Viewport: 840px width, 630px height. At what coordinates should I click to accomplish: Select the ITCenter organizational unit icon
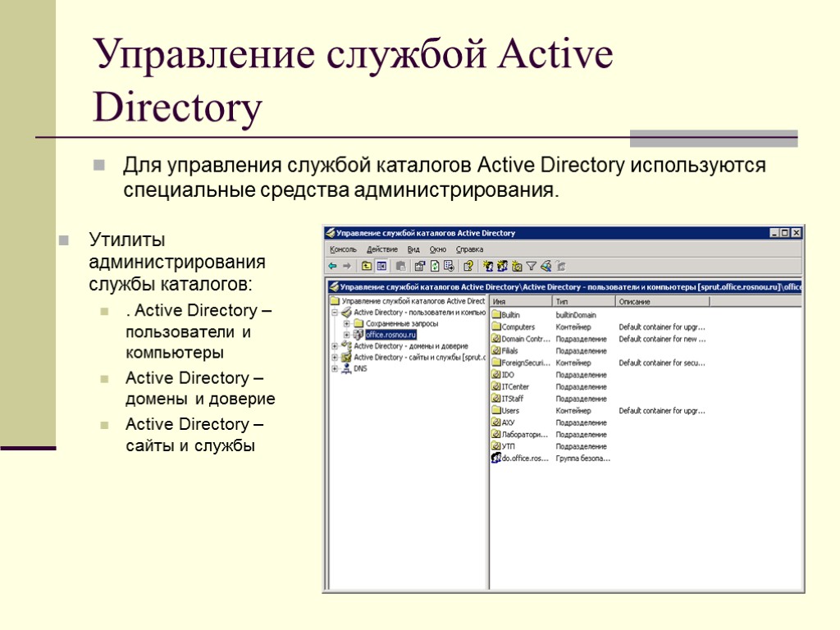tap(496, 386)
